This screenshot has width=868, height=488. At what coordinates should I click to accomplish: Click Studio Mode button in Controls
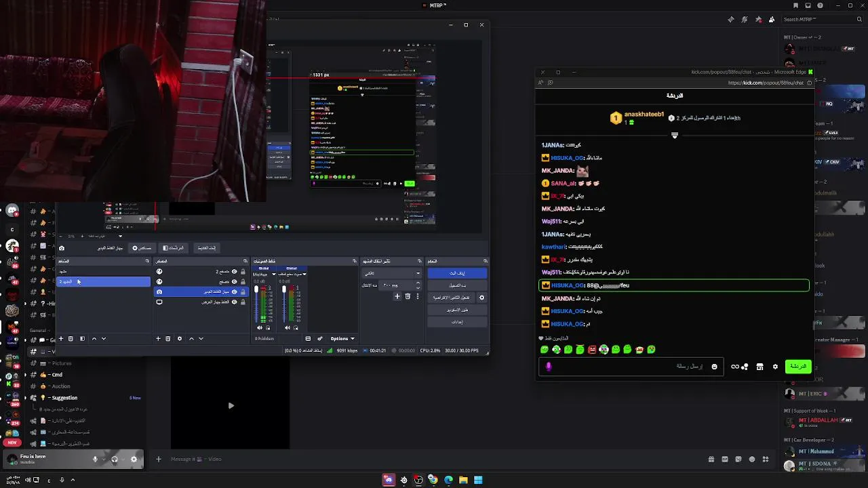click(x=457, y=310)
